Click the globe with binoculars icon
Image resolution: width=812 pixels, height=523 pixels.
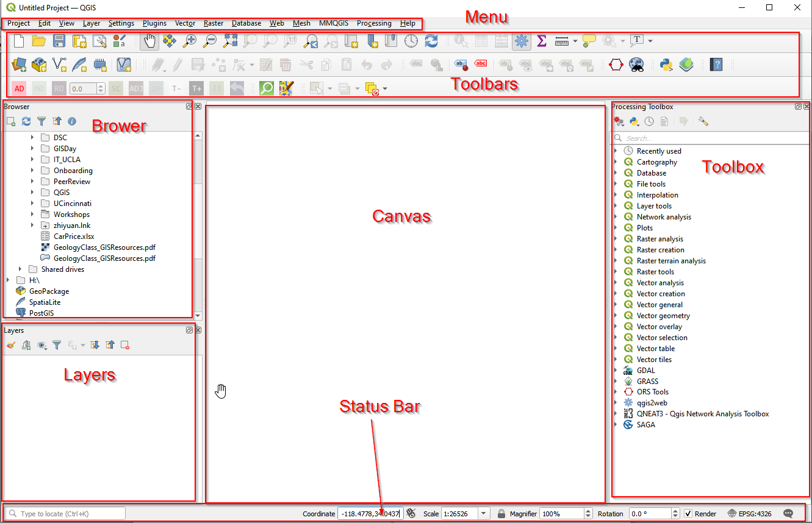pyautogui.click(x=637, y=65)
